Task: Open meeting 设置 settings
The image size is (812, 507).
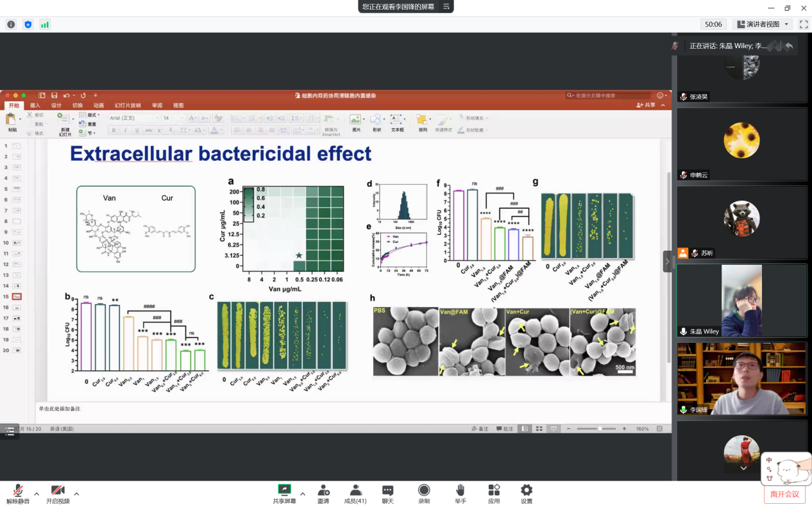Action: click(527, 494)
